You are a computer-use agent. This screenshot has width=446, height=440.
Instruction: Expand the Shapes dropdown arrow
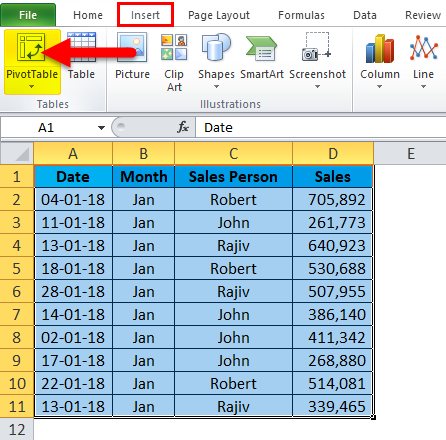coord(216,87)
